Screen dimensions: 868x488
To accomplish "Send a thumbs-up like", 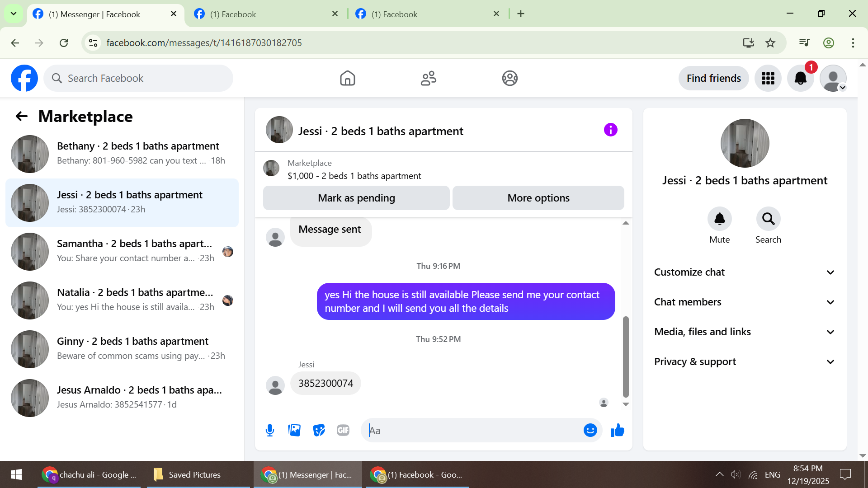I will tap(617, 430).
